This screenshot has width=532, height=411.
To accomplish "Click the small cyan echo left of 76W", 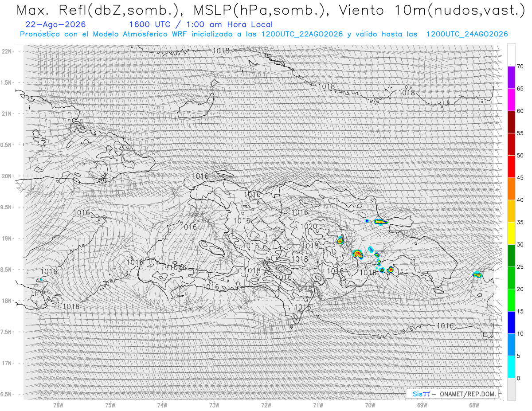I will (x=41, y=279).
